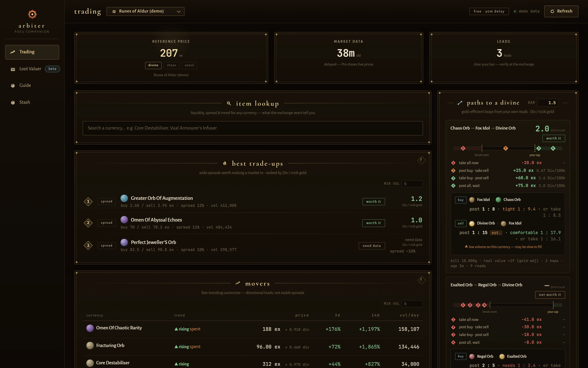Image resolution: width=588 pixels, height=368 pixels.
Task: Open the movers help icon
Action: coord(421,280)
